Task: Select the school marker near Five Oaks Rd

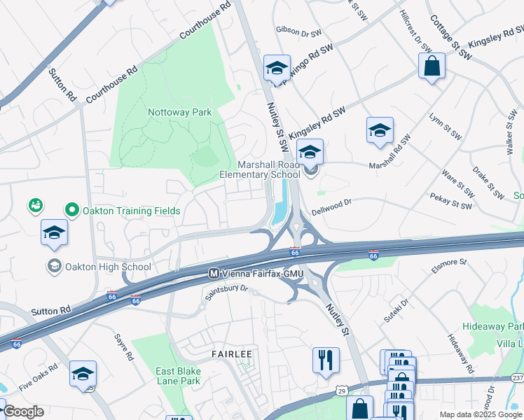Action: click(x=83, y=376)
